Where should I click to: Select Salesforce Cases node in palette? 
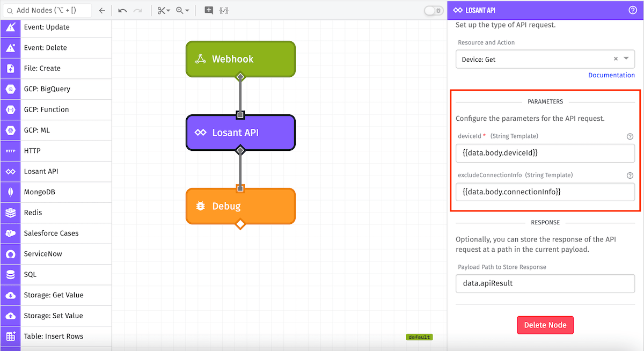[x=56, y=233]
